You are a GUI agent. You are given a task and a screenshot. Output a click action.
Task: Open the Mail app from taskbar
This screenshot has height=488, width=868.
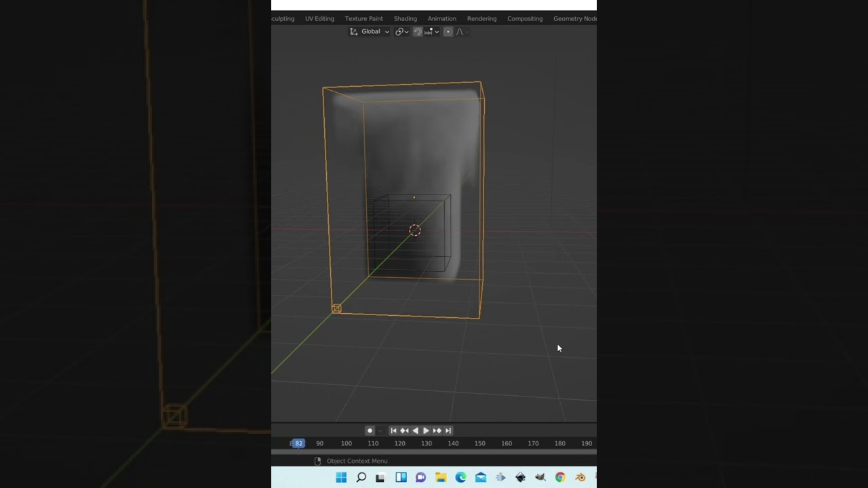[x=481, y=477]
